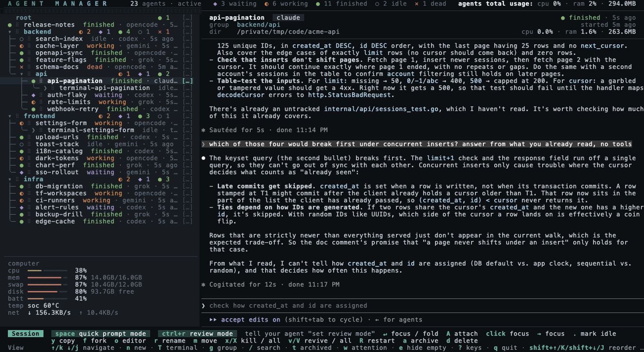The image size is (644, 352).
Task: Click the http.StatusBadRequest code reference
Action: pos(349,95)
